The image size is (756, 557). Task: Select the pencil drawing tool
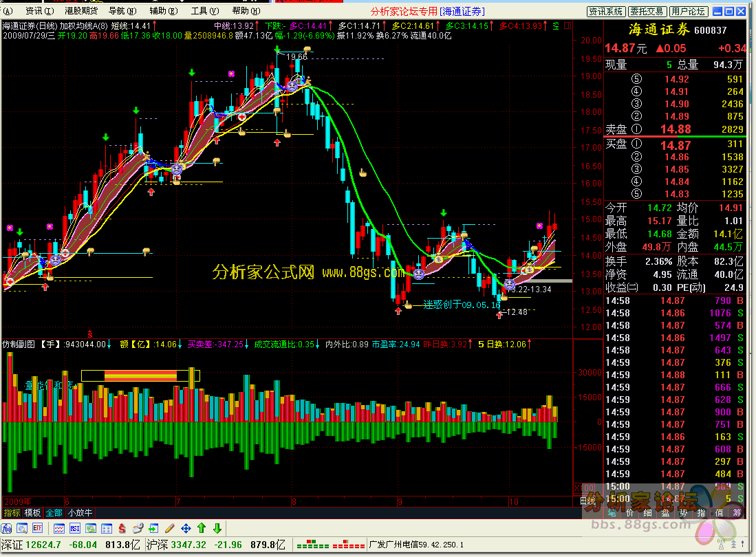170,529
